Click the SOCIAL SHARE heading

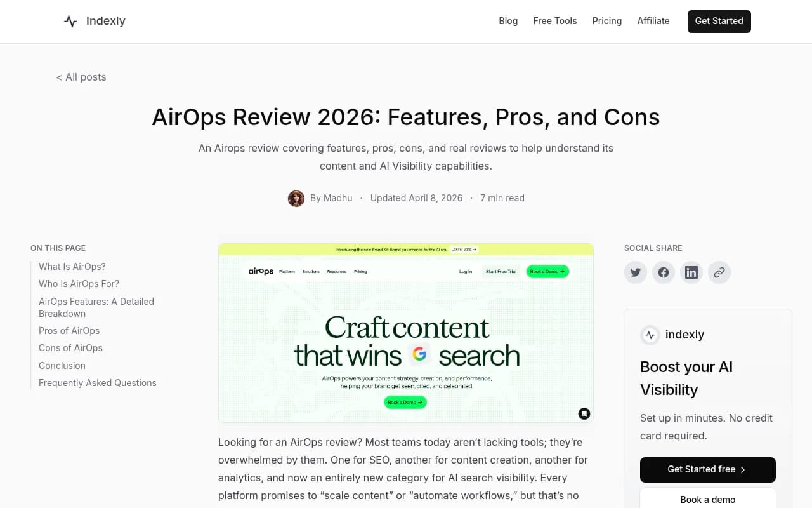click(x=653, y=248)
